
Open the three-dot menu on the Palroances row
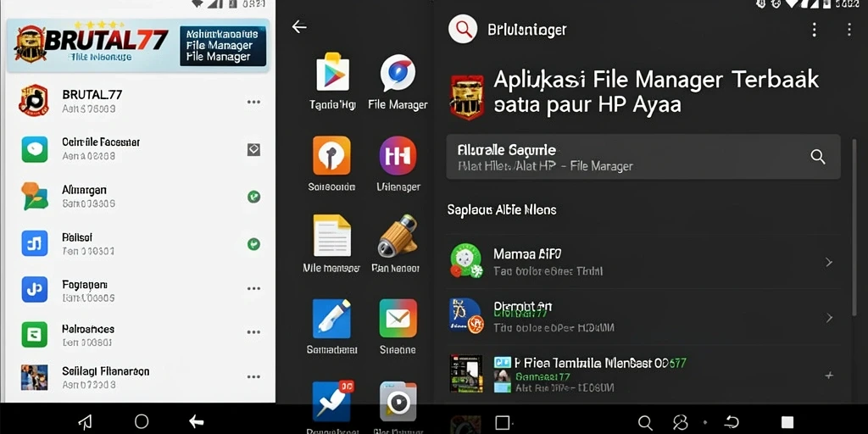(x=253, y=332)
